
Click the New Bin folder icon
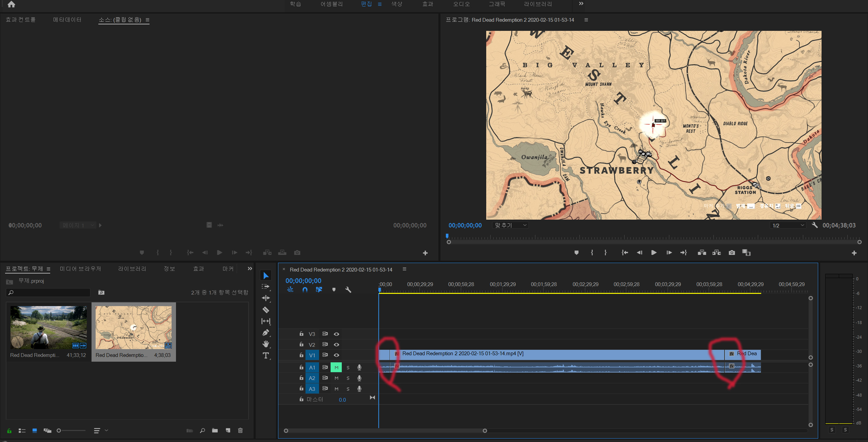tap(215, 430)
